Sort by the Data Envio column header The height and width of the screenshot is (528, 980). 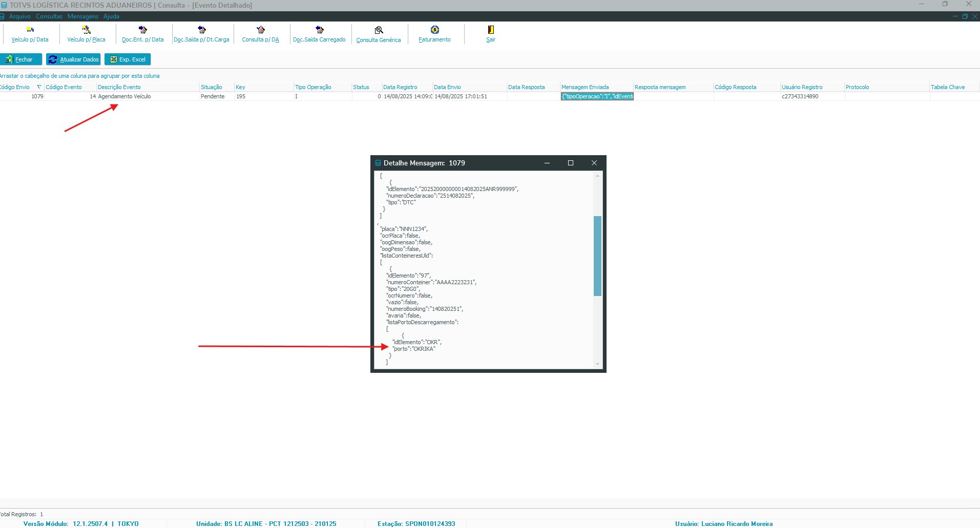click(x=470, y=87)
